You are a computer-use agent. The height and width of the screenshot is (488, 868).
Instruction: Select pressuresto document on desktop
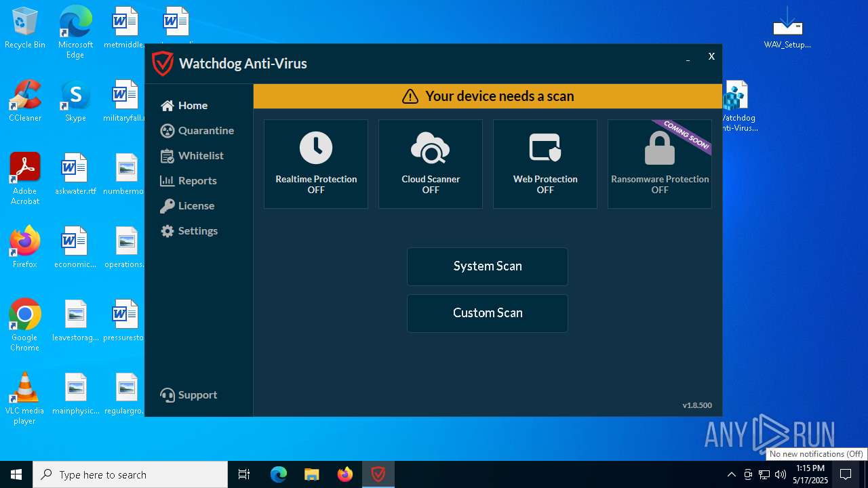pyautogui.click(x=125, y=321)
